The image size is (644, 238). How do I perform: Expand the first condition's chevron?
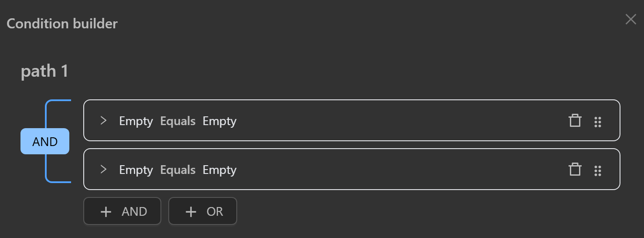[x=103, y=121]
